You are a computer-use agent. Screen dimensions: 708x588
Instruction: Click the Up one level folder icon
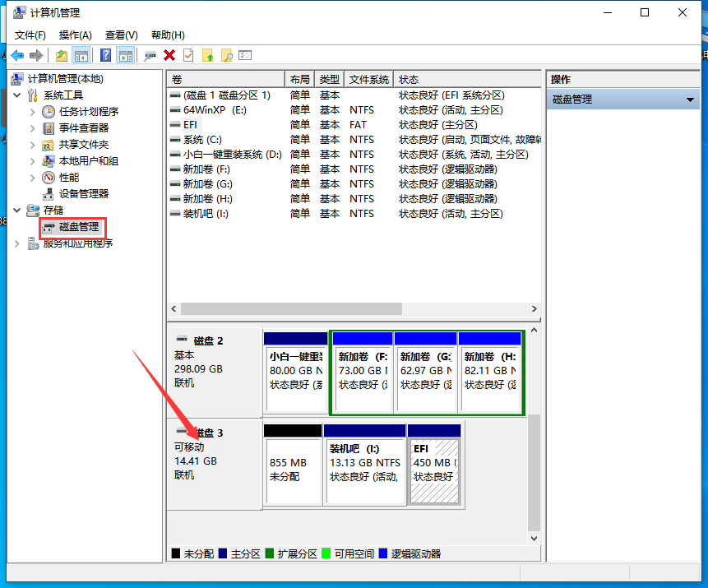(62, 55)
